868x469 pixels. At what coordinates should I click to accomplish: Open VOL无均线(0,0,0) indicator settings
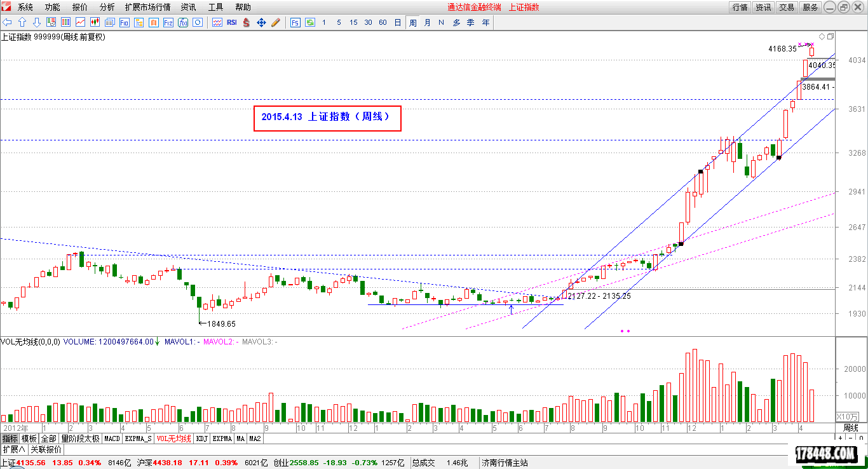click(31, 341)
